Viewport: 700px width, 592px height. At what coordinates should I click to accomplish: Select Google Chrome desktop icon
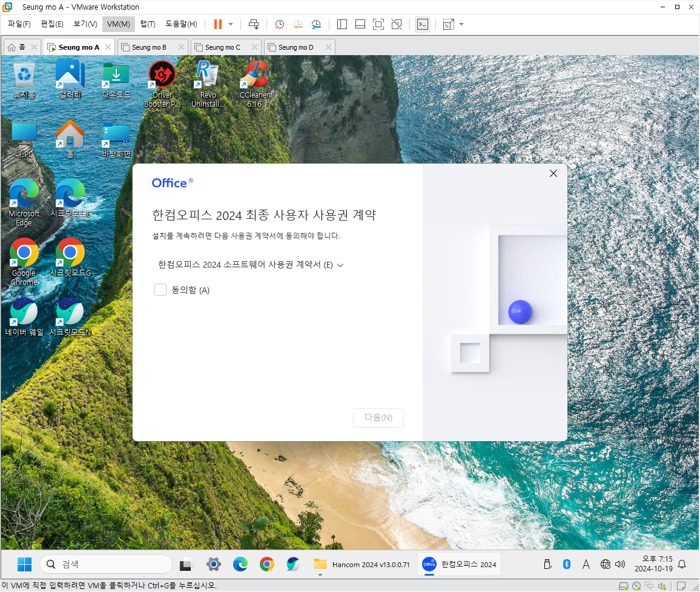tap(24, 262)
